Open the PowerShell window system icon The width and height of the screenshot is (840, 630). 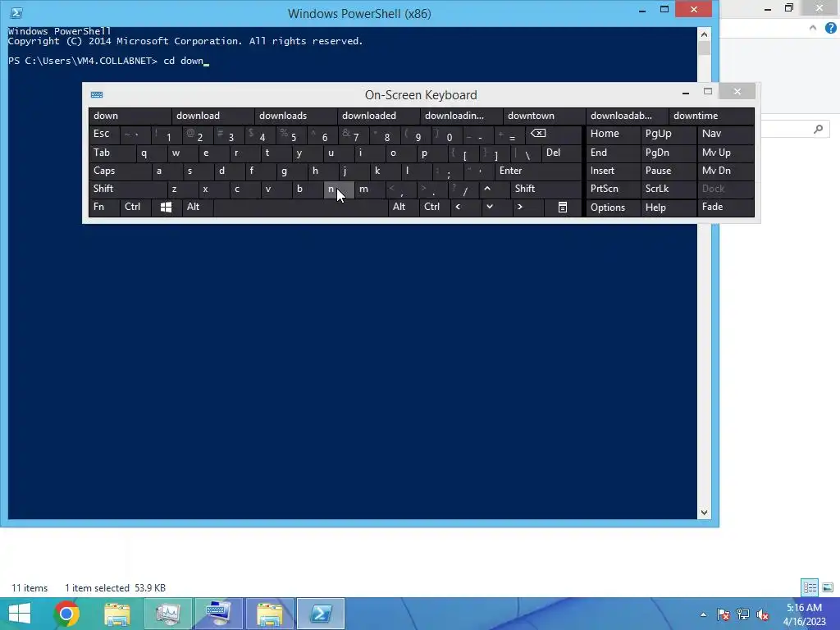(16, 13)
